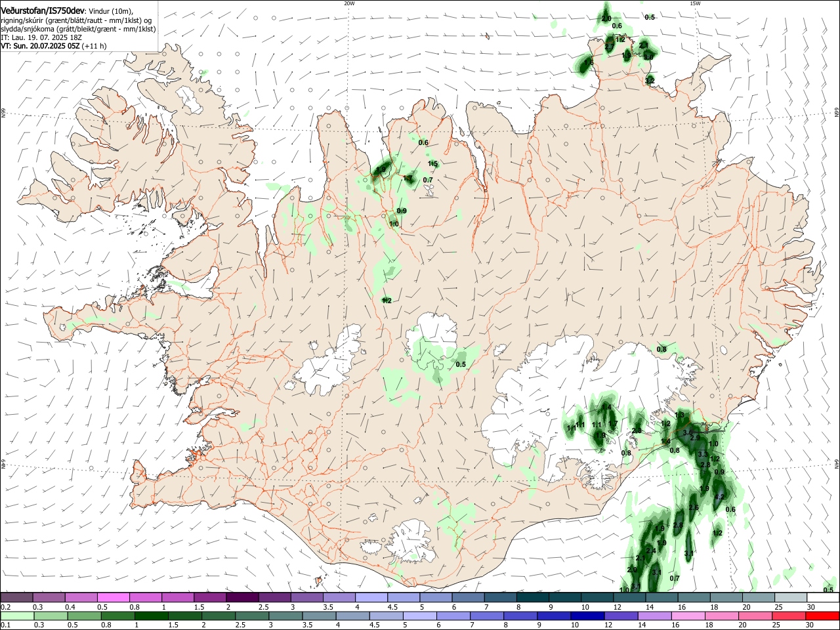Click the 1.5 precipitation value in the north
The height and width of the screenshot is (630, 840).
(432, 163)
